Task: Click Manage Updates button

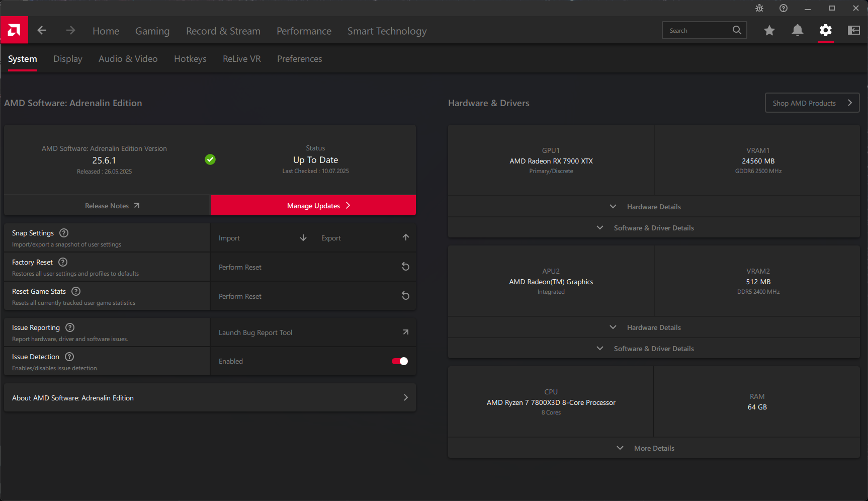Action: coord(313,205)
